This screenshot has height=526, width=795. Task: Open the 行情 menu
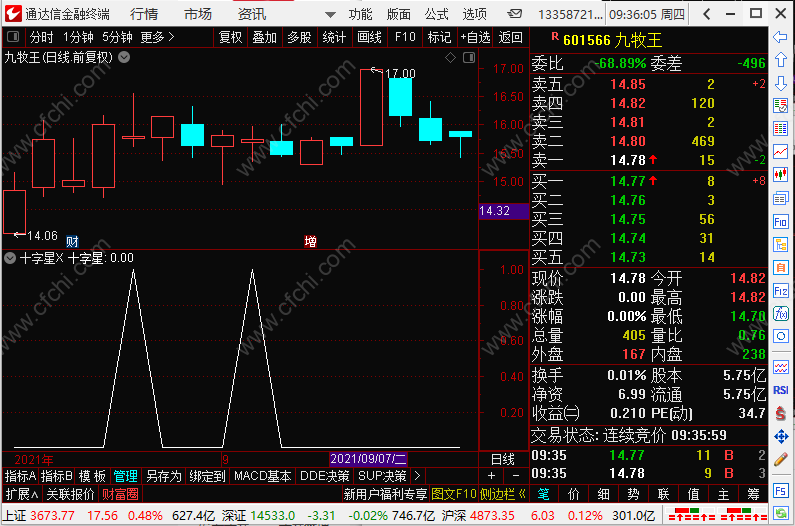click(143, 14)
